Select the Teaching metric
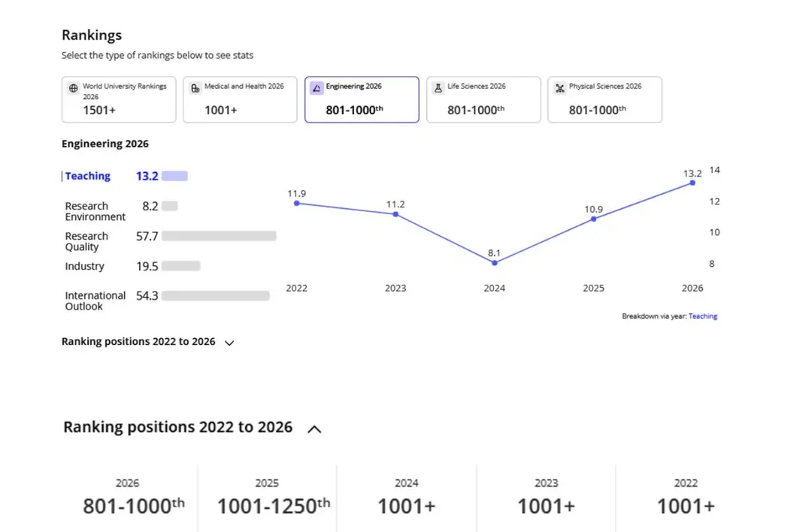The width and height of the screenshot is (812, 532). (88, 176)
